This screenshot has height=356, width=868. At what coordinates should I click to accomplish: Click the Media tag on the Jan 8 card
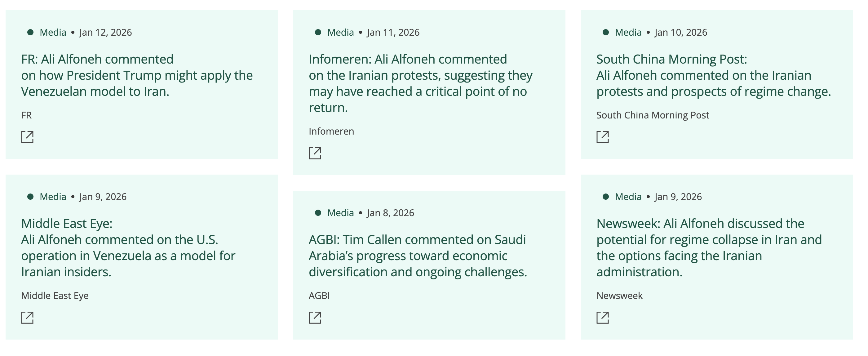point(340,213)
